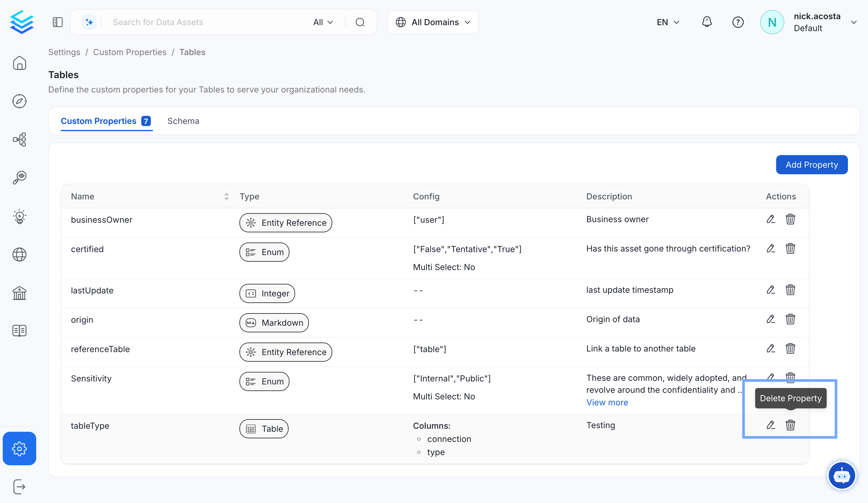
Task: Click trash icon for certified row
Action: [790, 249]
